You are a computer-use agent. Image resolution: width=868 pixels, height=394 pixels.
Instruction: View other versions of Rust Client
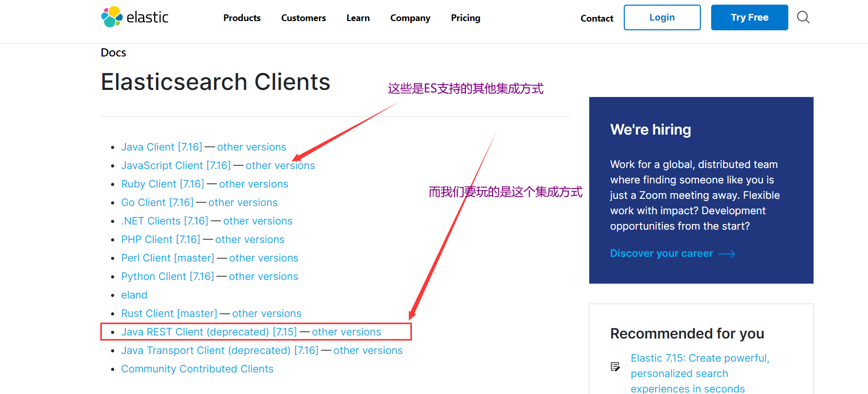pyautogui.click(x=267, y=313)
